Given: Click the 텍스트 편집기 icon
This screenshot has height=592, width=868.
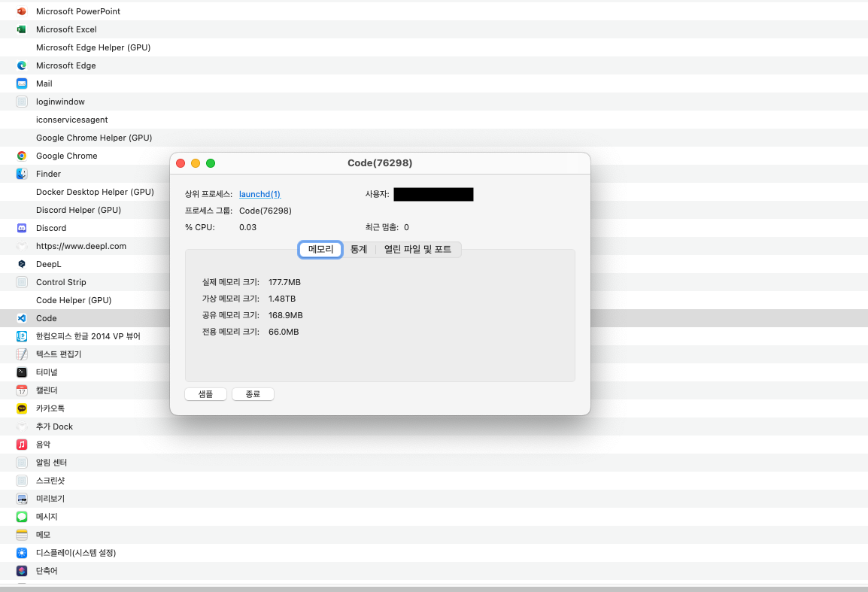Looking at the screenshot, I should click(22, 354).
